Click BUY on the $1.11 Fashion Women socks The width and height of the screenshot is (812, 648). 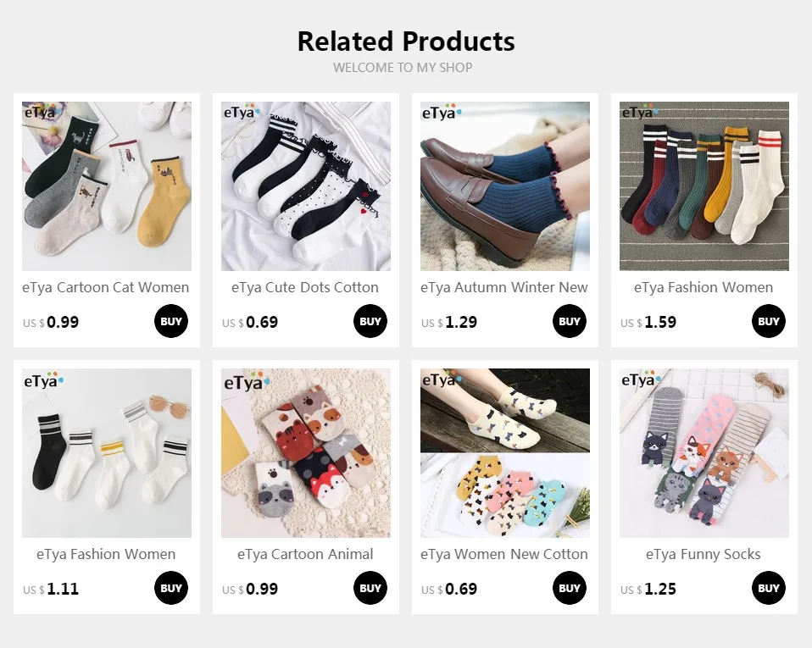pyautogui.click(x=171, y=588)
